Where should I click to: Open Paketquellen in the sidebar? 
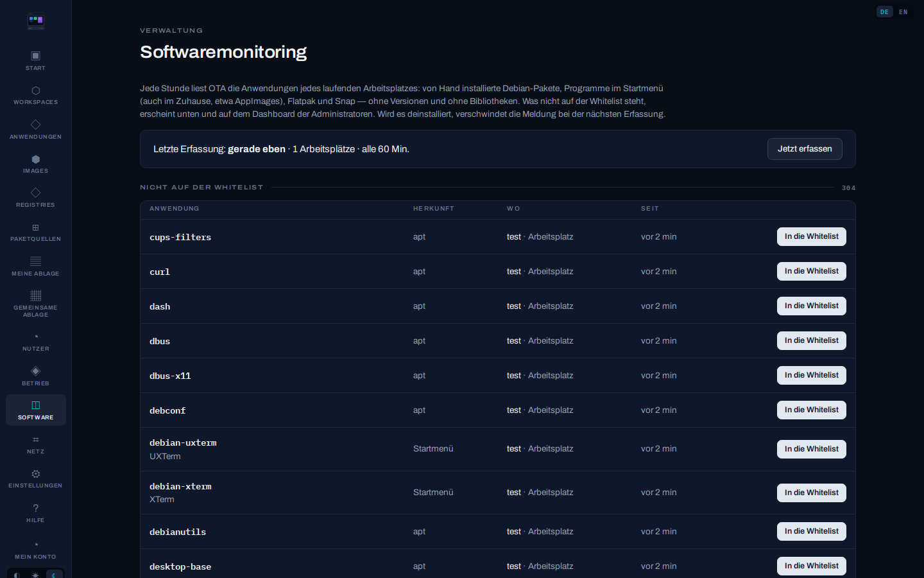pyautogui.click(x=36, y=232)
